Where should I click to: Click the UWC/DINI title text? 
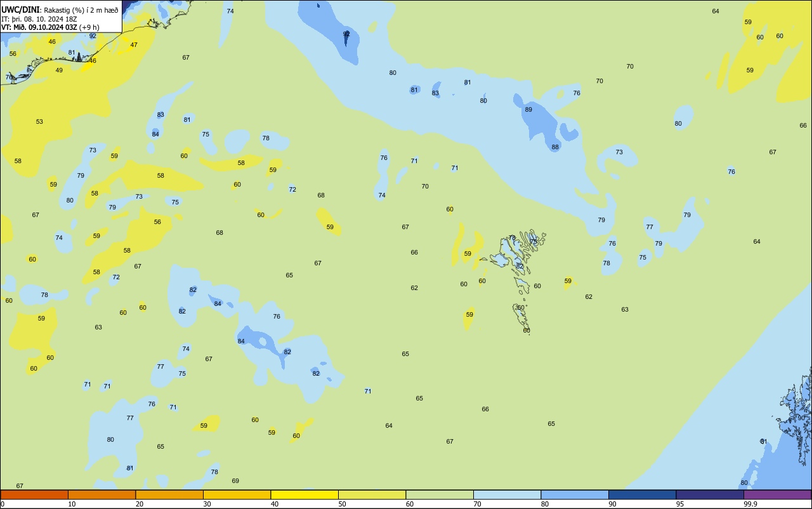coord(21,10)
